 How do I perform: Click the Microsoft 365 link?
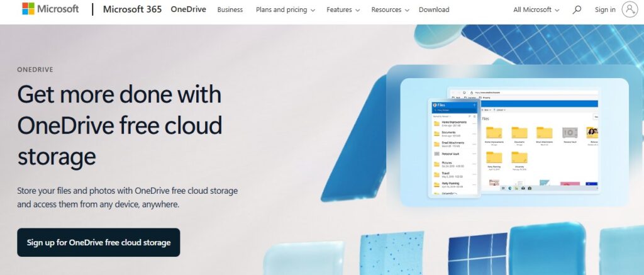pyautogui.click(x=132, y=9)
